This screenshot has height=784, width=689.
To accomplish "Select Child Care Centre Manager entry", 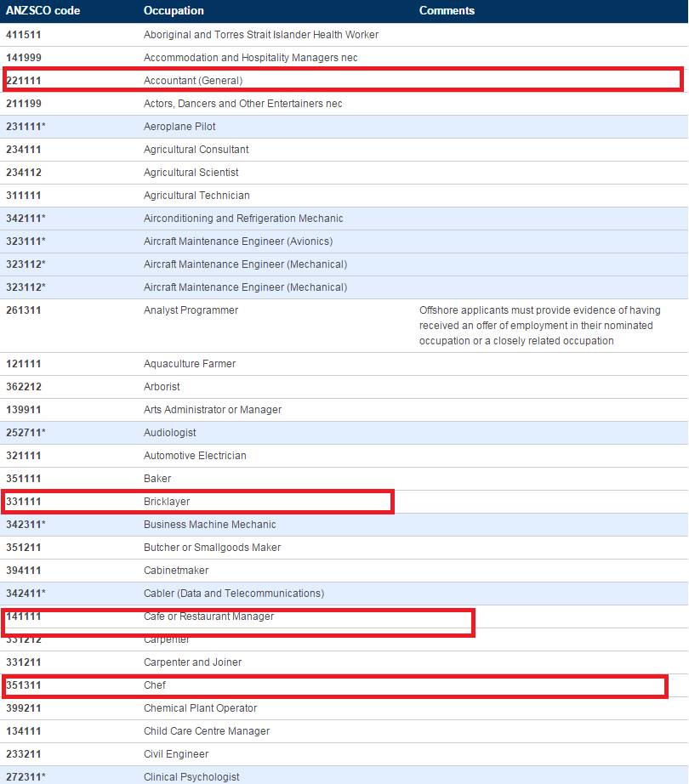I will tap(206, 731).
